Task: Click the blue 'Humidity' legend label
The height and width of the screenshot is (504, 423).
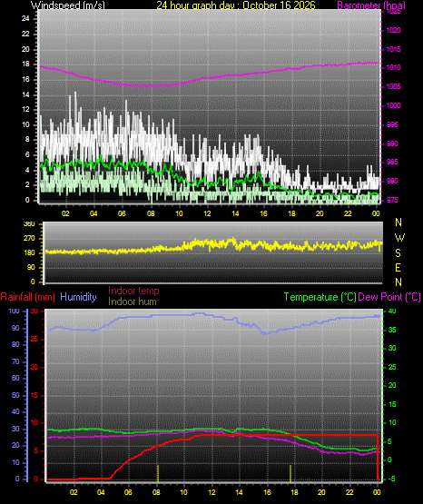Action: (78, 297)
